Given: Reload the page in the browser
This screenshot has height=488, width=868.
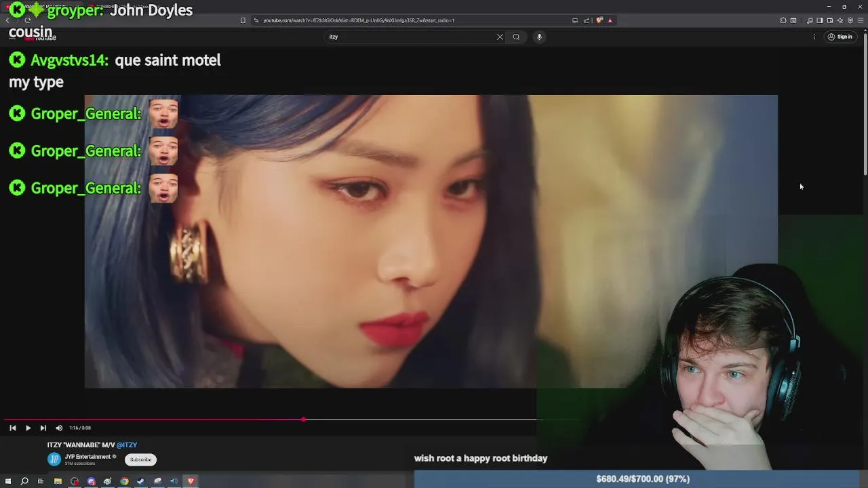Looking at the screenshot, I should click(27, 20).
